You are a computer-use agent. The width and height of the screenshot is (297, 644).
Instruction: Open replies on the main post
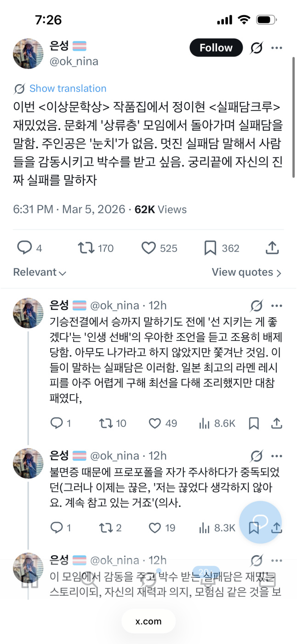[24, 248]
